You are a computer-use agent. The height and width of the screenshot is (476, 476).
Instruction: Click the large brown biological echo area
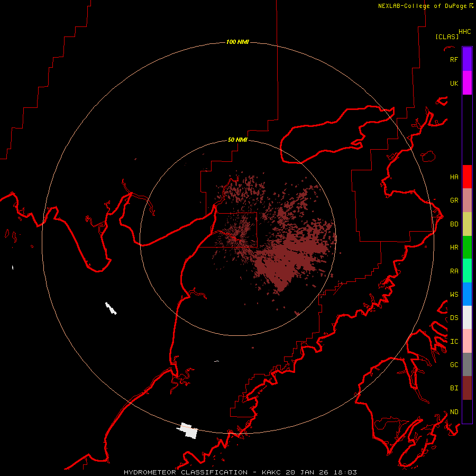pos(286,258)
